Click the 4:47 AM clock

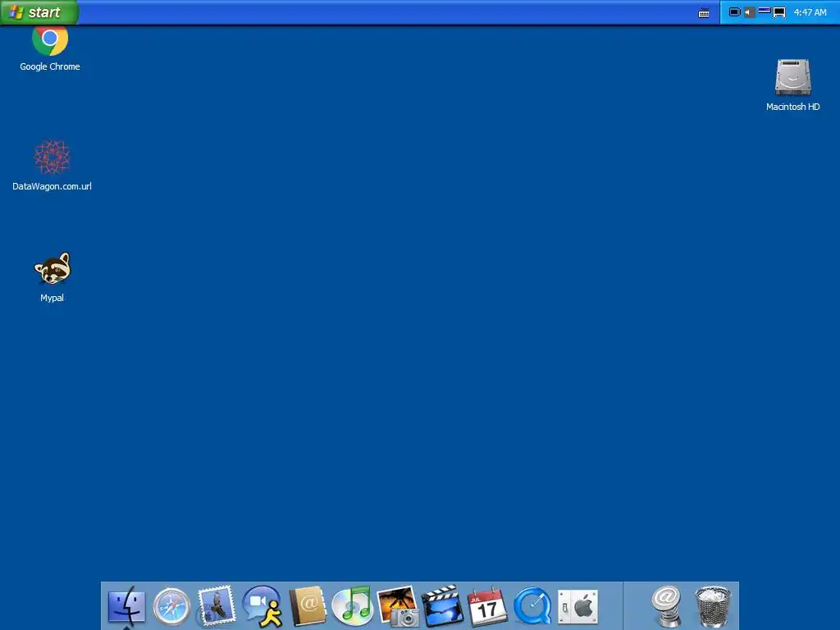pos(810,11)
